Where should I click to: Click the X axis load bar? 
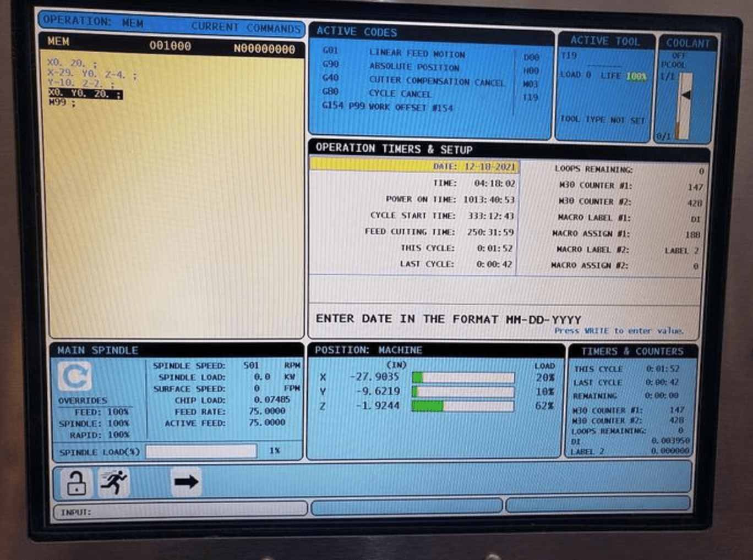(463, 377)
